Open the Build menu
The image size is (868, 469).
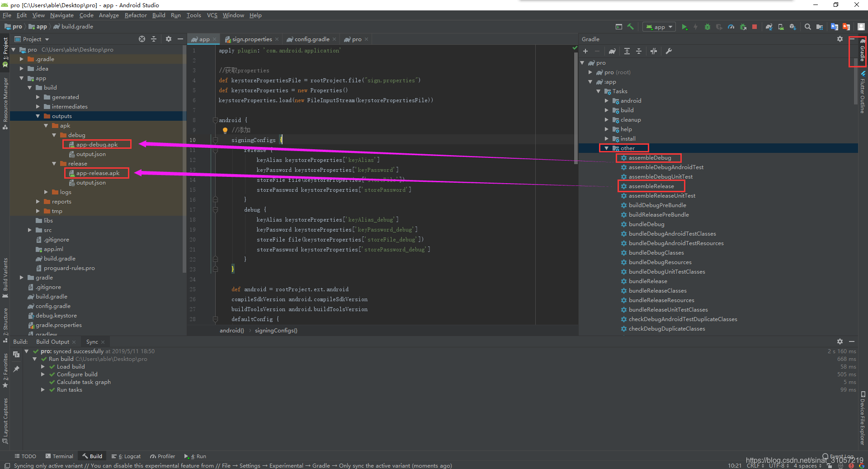[159, 15]
